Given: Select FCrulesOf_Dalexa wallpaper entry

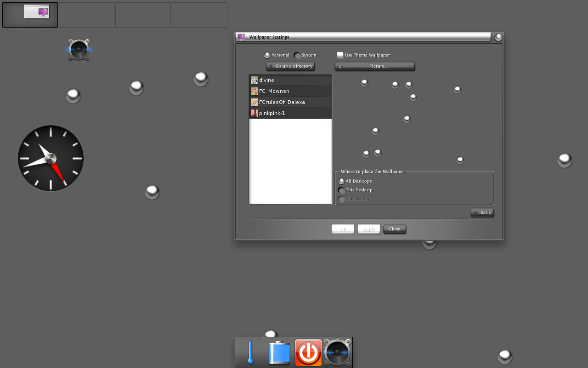Looking at the screenshot, I should pyautogui.click(x=290, y=102).
